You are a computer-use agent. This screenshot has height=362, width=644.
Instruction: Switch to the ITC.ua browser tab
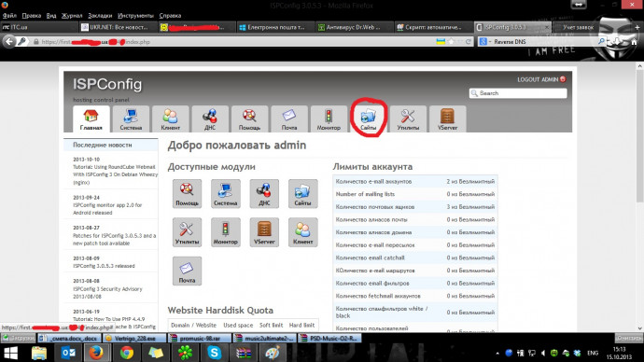coord(39,27)
